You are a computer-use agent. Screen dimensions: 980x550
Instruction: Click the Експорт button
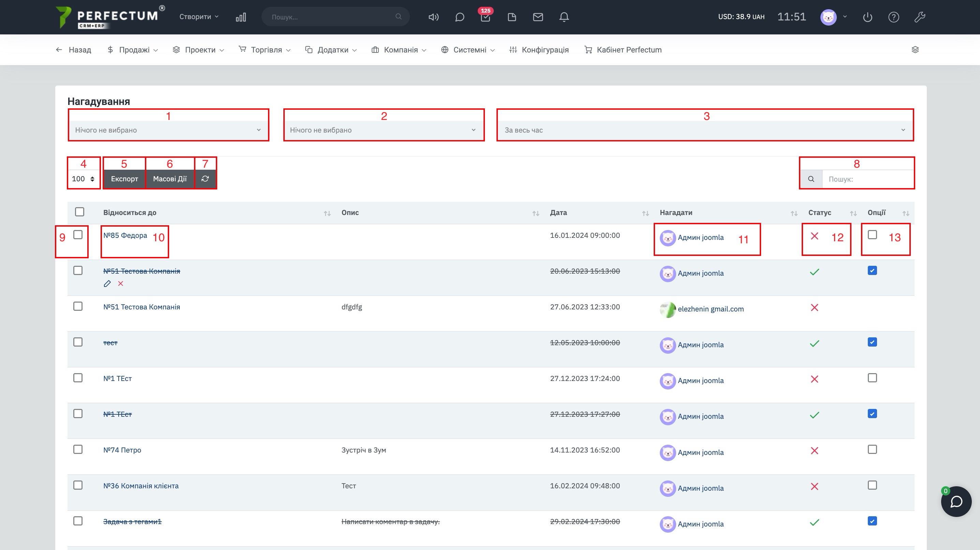coord(124,179)
